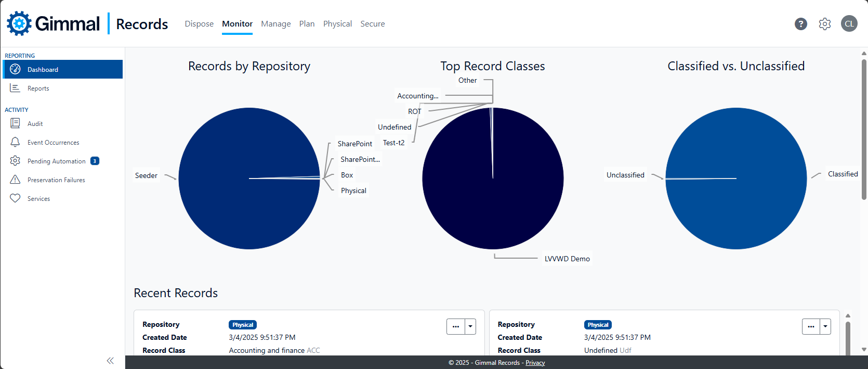This screenshot has width=868, height=369.
Task: Open the Audit activity page
Action: (x=35, y=124)
